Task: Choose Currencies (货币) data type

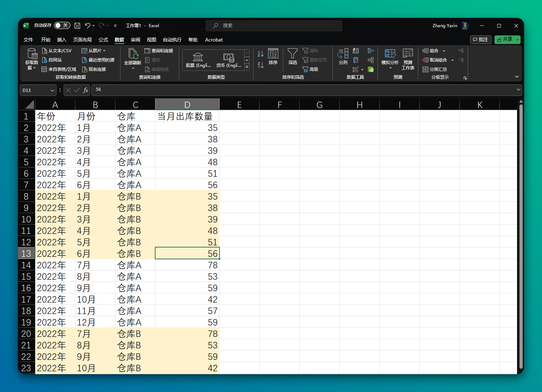Action: pyautogui.click(x=228, y=60)
